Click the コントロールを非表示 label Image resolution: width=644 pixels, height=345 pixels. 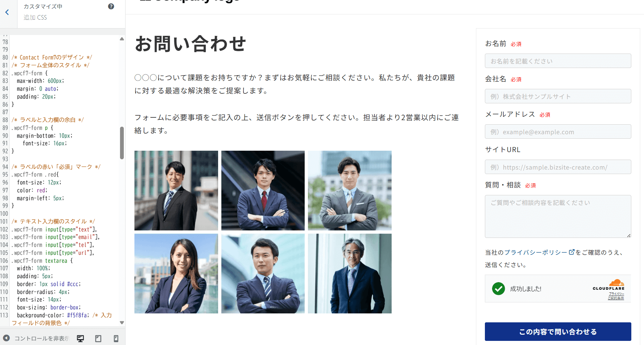(x=42, y=338)
